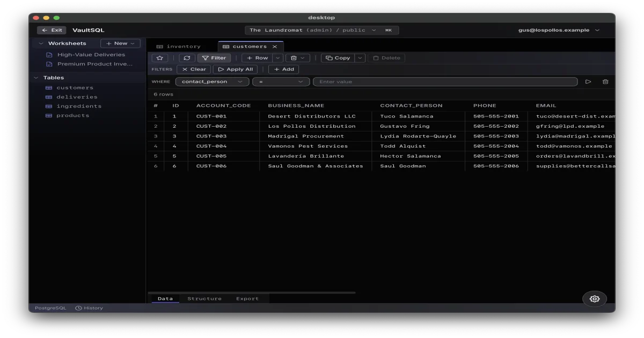Open the deliveries table
This screenshot has height=338, width=644.
tap(77, 97)
